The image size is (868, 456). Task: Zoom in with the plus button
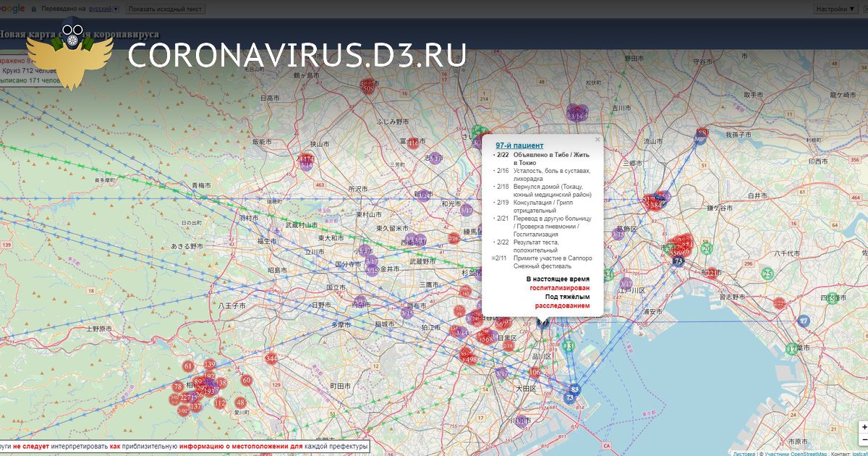pos(864,427)
